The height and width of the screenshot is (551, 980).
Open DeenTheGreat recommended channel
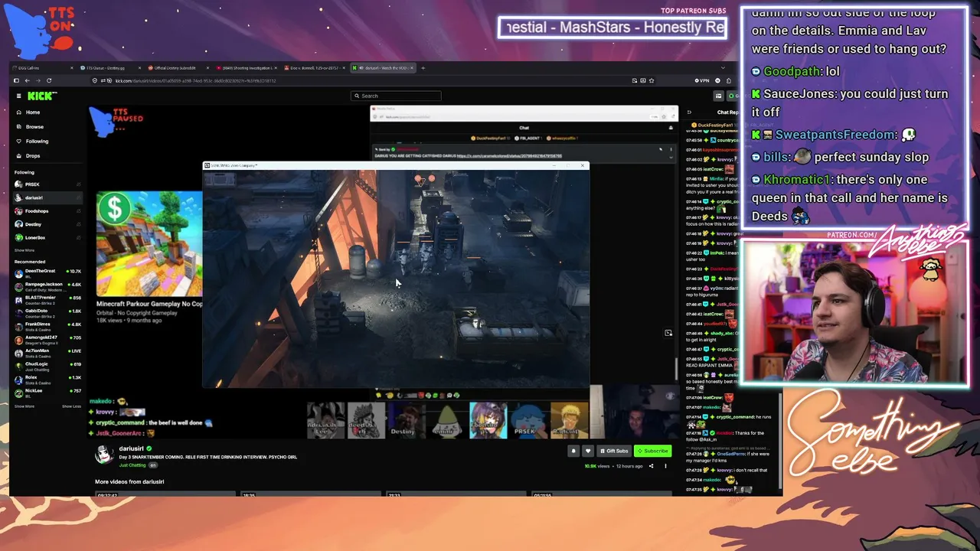(x=47, y=272)
